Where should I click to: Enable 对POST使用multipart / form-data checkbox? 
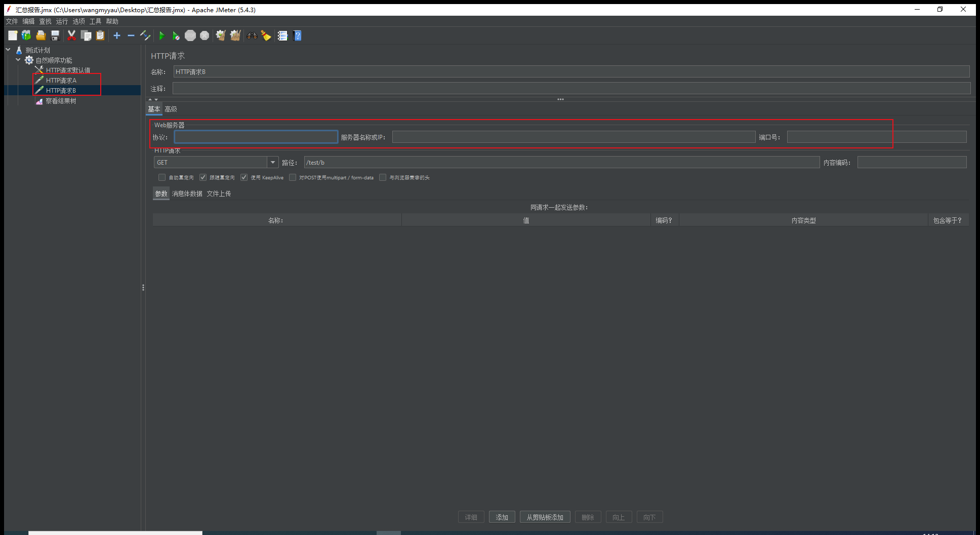(x=293, y=177)
